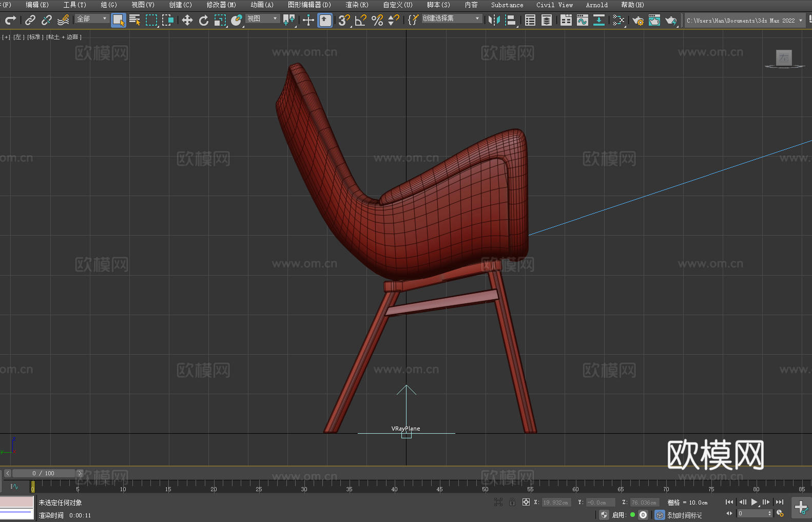Viewport: 812px width, 522px height.
Task: Select the Move tool
Action: point(187,20)
